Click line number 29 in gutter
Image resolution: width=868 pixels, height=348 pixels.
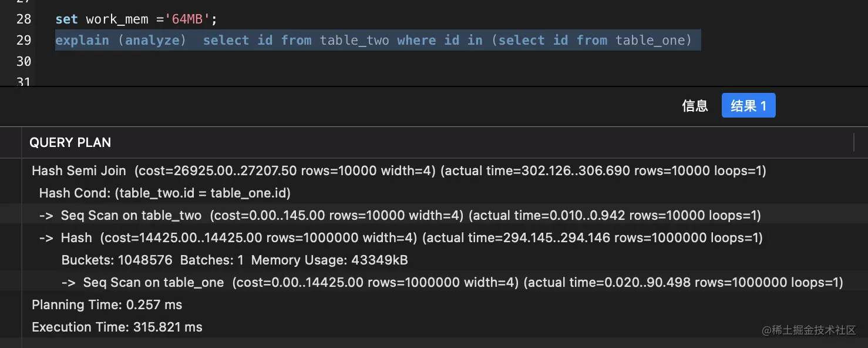pyautogui.click(x=23, y=41)
